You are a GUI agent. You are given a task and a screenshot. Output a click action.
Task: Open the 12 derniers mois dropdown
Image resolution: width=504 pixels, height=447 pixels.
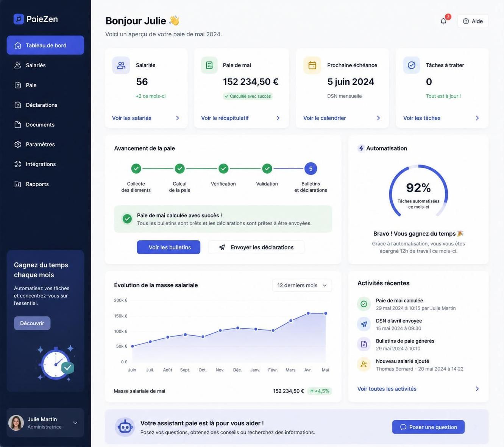302,285
